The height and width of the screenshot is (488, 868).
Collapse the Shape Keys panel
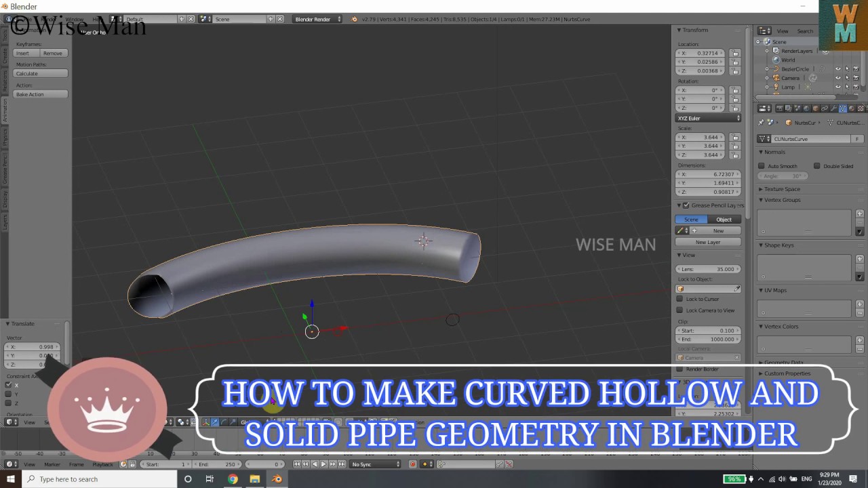click(x=761, y=245)
